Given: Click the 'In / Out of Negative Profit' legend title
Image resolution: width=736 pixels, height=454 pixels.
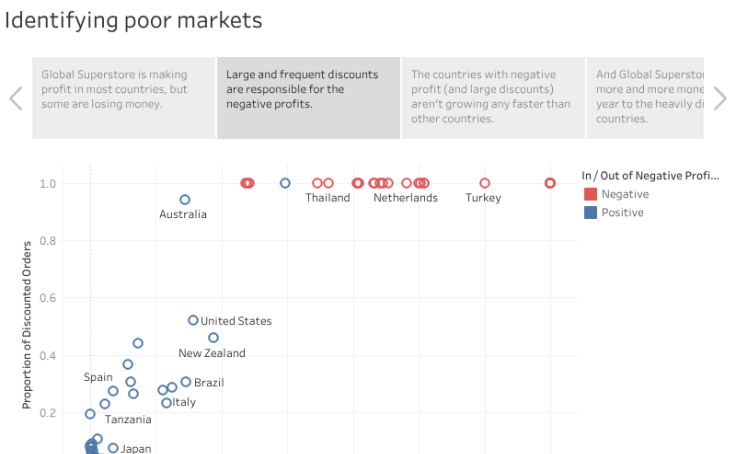Looking at the screenshot, I should 650,176.
